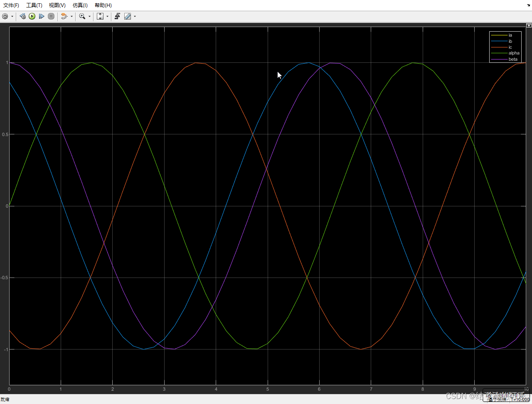
Task: Expand the highlight block dropdown arrow
Action: tap(71, 17)
